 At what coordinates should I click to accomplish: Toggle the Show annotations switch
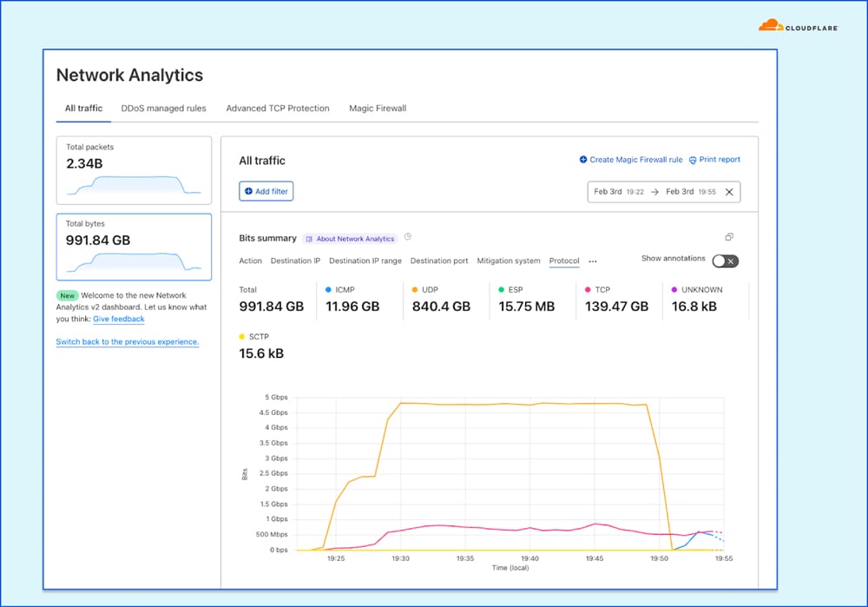725,261
